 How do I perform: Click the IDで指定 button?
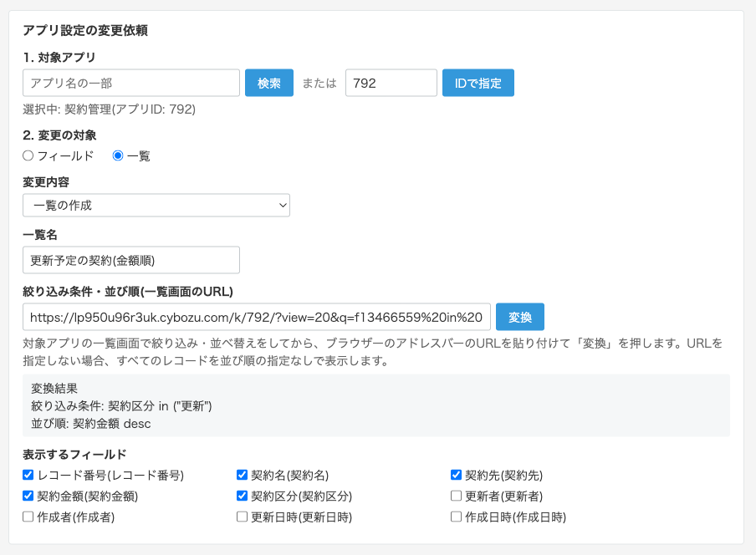[478, 83]
